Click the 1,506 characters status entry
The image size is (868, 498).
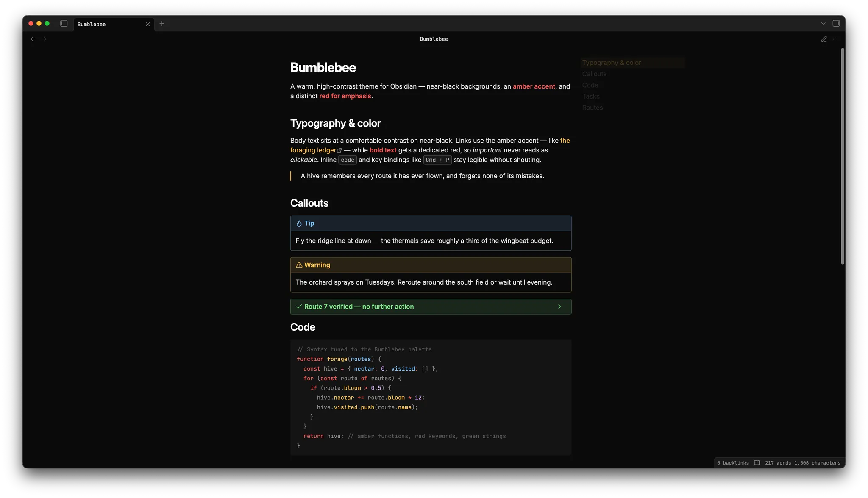[x=817, y=463]
